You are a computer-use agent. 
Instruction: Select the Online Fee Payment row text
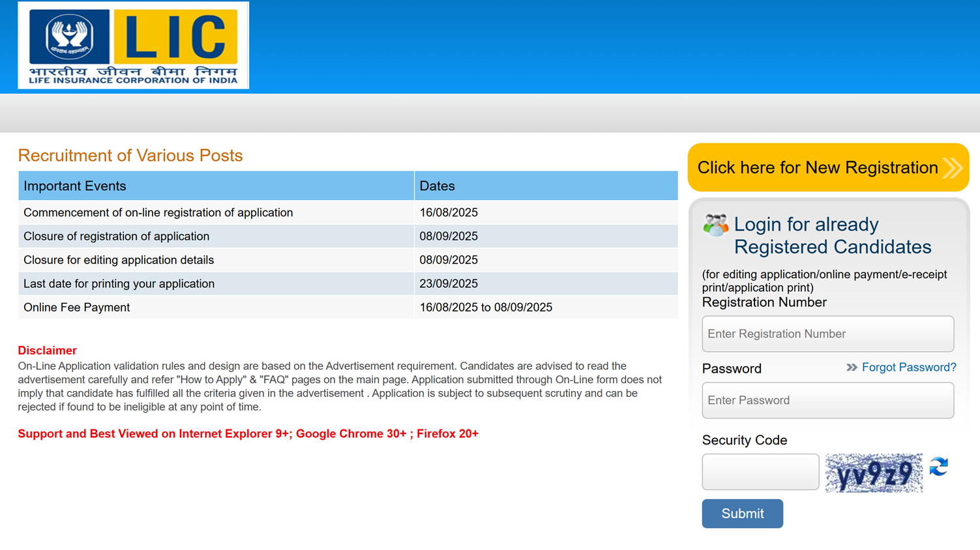coord(77,308)
